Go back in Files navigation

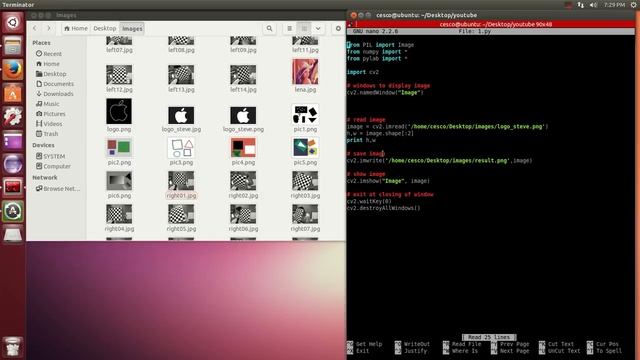point(35,28)
